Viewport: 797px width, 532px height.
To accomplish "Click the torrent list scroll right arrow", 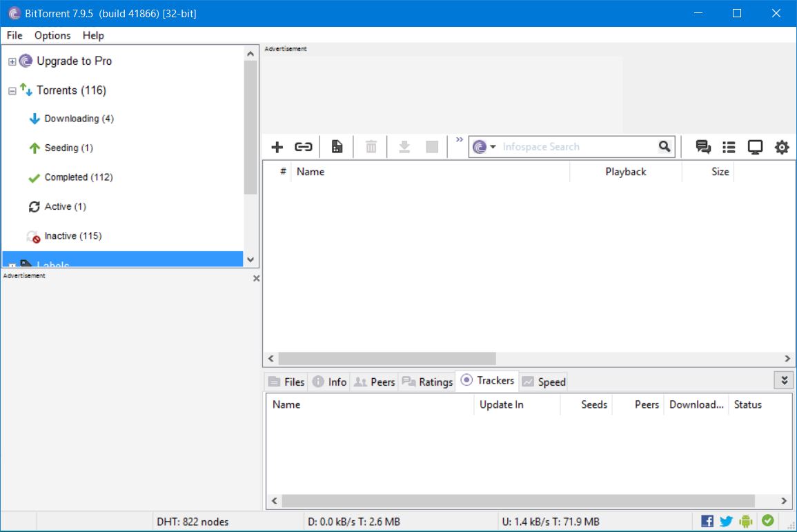I will click(787, 359).
